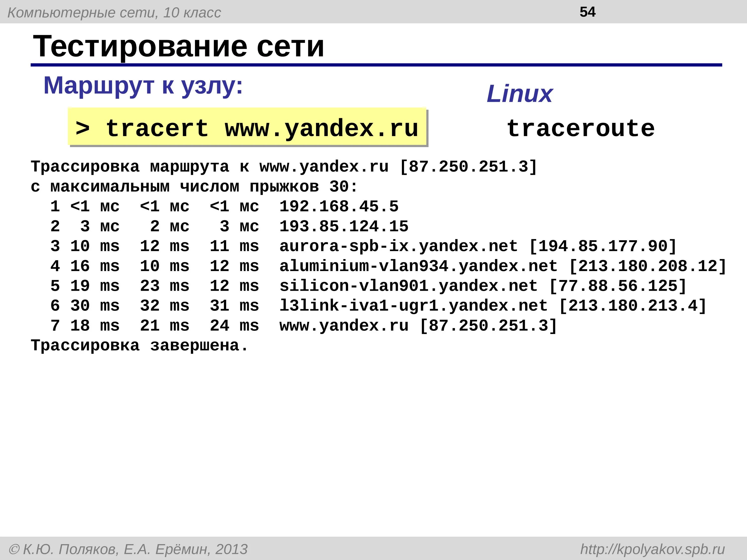Click the yellow 'tracert www.yandex.ru' command box

click(247, 127)
